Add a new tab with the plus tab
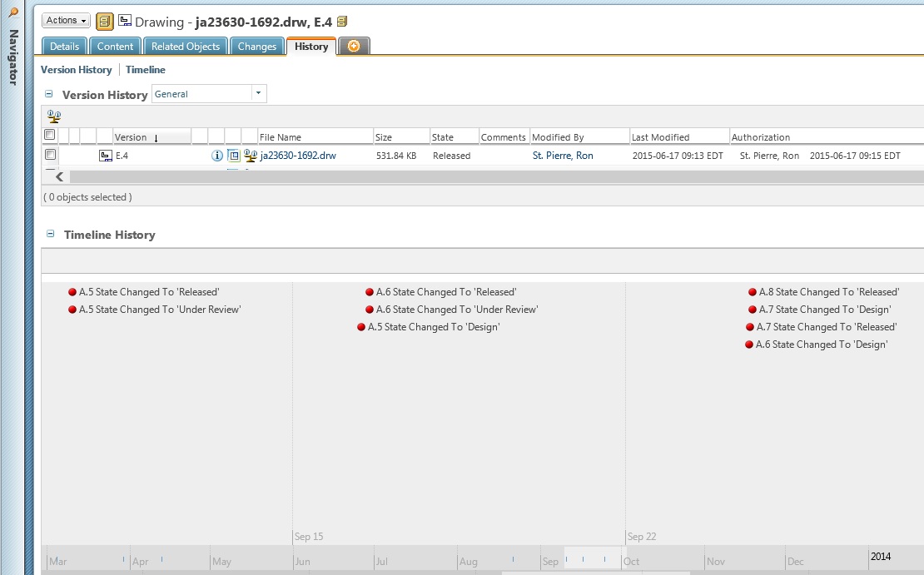This screenshot has width=924, height=575. tap(354, 47)
